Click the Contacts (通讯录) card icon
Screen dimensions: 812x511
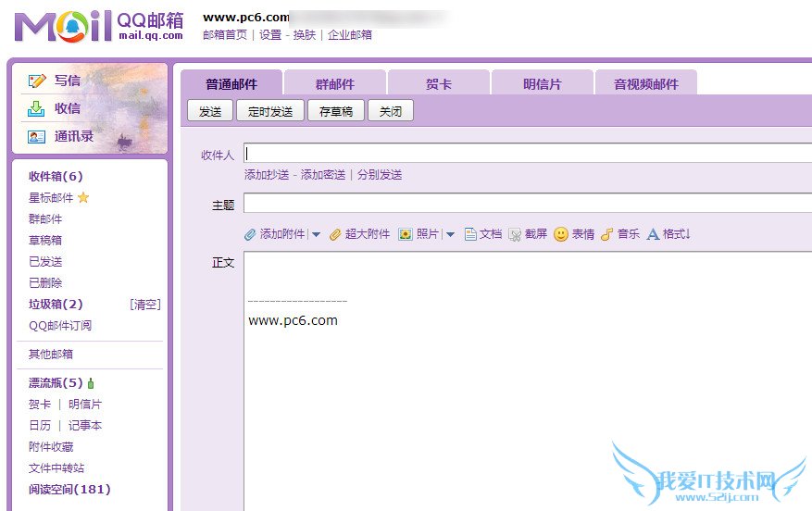point(36,137)
